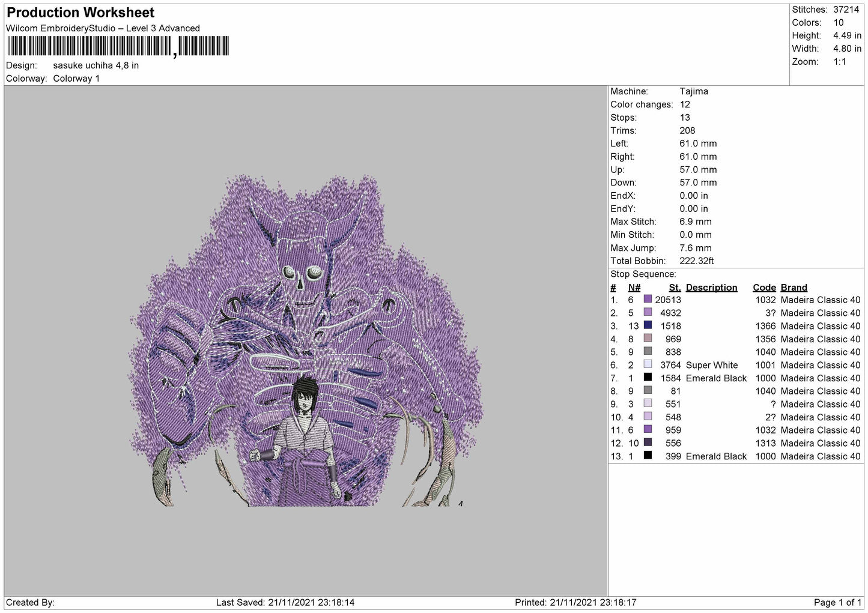Click the St. column header
This screenshot has height=613, width=868.
click(x=675, y=288)
